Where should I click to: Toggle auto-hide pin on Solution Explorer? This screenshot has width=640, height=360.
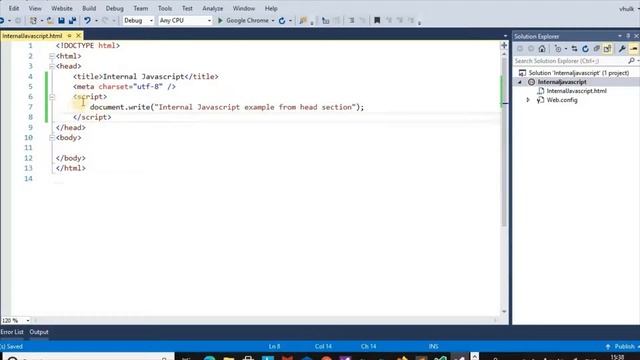click(628, 36)
